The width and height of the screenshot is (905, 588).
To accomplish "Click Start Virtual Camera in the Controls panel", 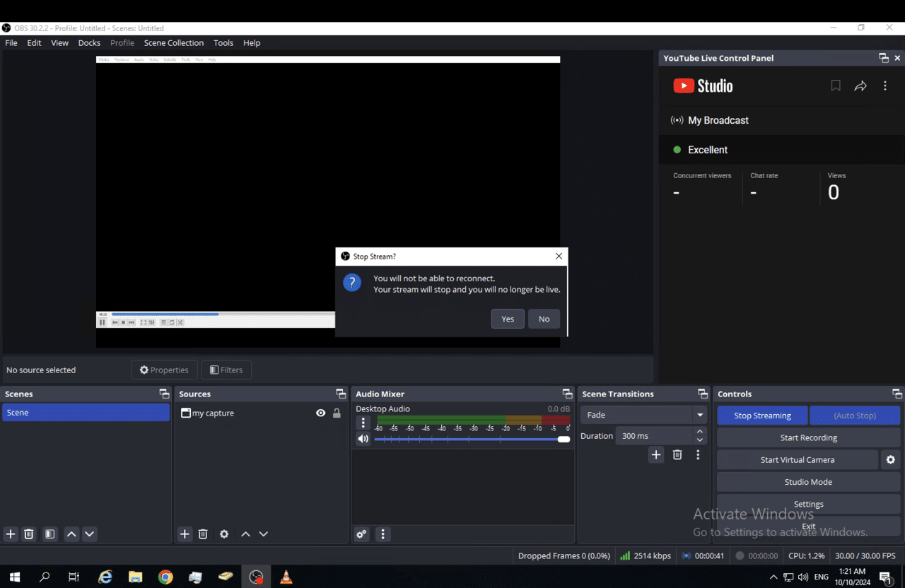I will (798, 459).
